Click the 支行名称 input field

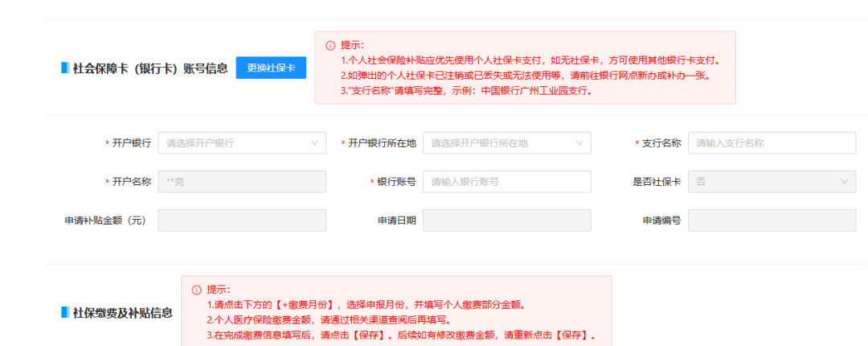(x=772, y=143)
